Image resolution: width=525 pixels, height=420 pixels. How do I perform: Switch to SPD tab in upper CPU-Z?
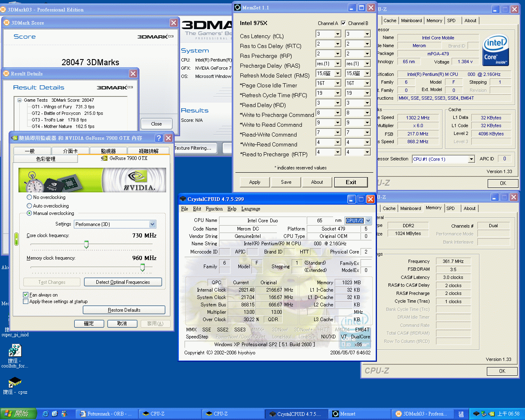451,21
